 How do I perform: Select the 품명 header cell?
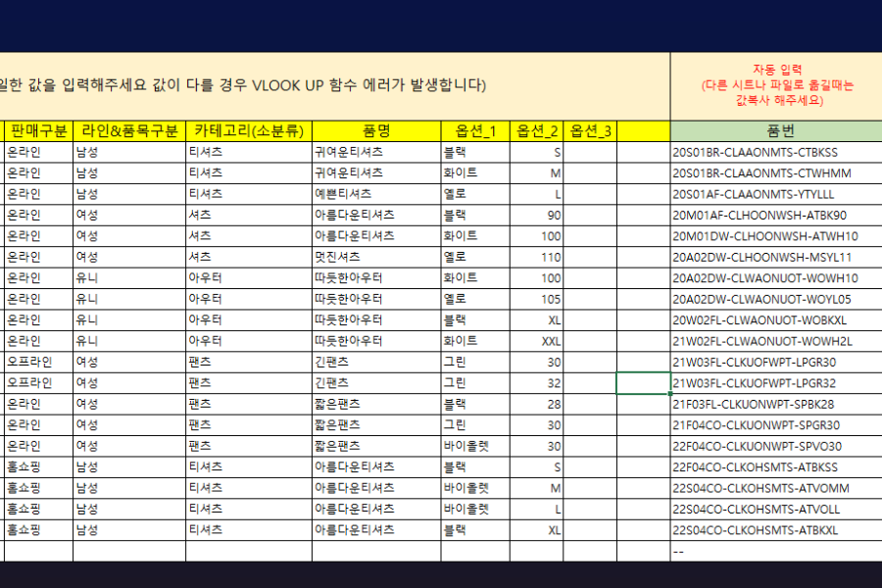(376, 131)
